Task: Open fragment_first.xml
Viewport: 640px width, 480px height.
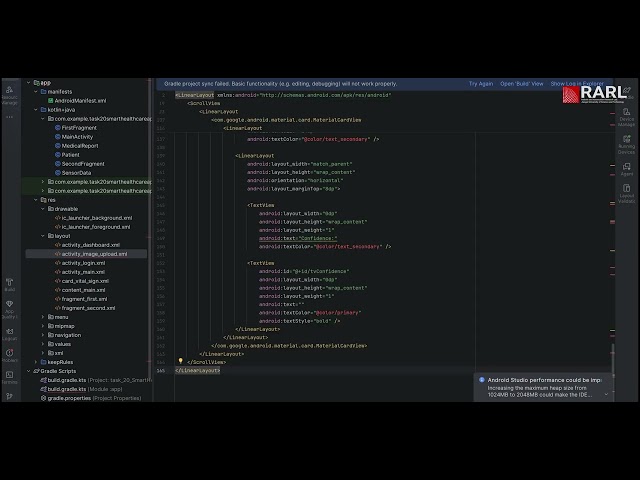Action: (x=84, y=299)
